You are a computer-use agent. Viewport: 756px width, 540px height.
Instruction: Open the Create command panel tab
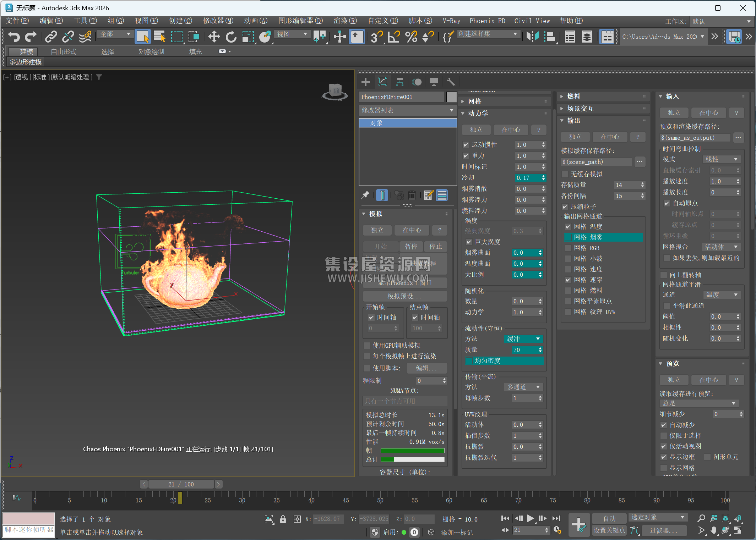coord(366,82)
